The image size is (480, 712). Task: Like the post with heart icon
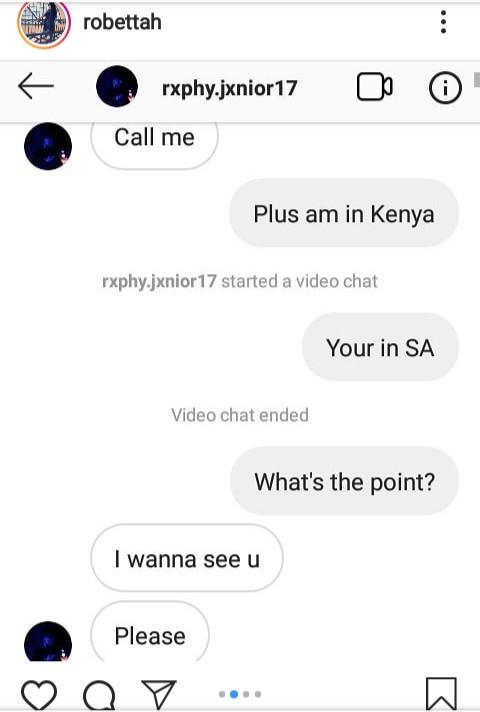click(x=39, y=695)
